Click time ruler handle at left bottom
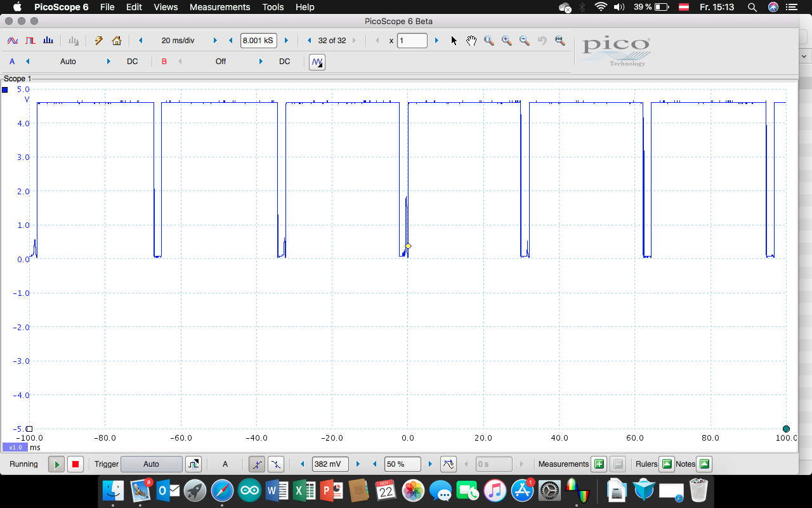The width and height of the screenshot is (812, 508). click(29, 429)
